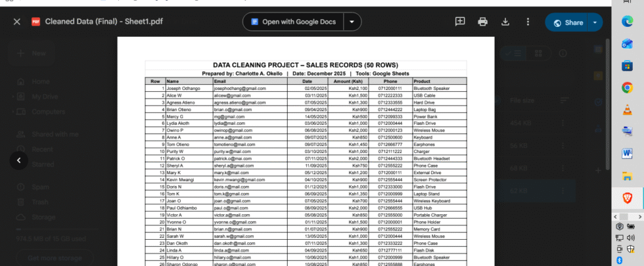Open Microsoft Edge from the taskbar

tap(627, 21)
